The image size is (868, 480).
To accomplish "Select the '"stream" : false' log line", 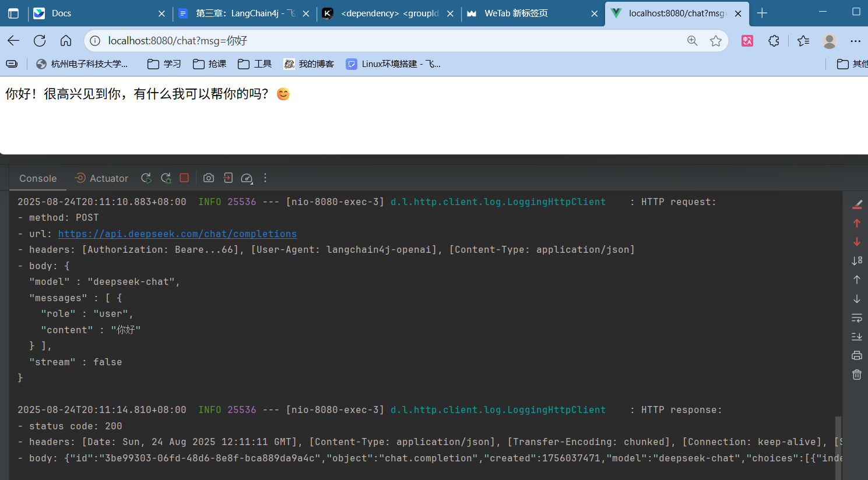I will pyautogui.click(x=76, y=362).
